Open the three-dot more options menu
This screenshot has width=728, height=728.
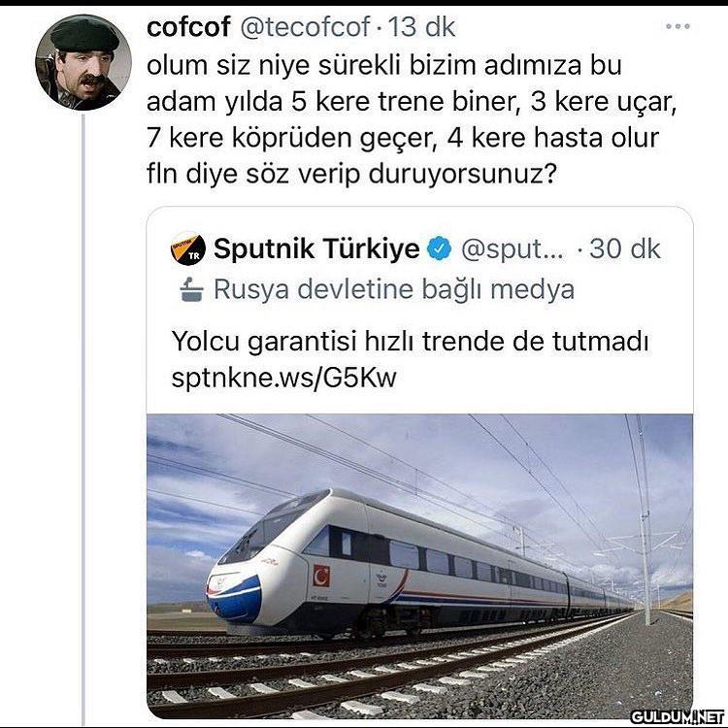coord(678,26)
